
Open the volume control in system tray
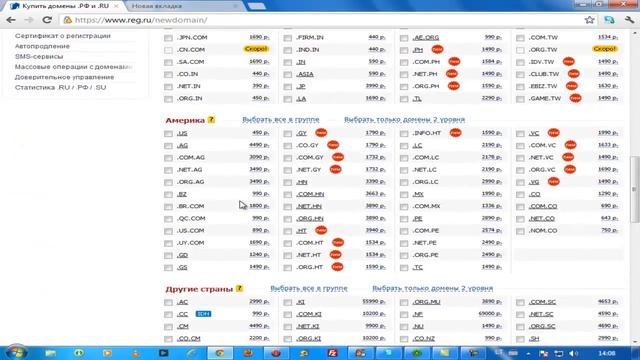pos(573,353)
